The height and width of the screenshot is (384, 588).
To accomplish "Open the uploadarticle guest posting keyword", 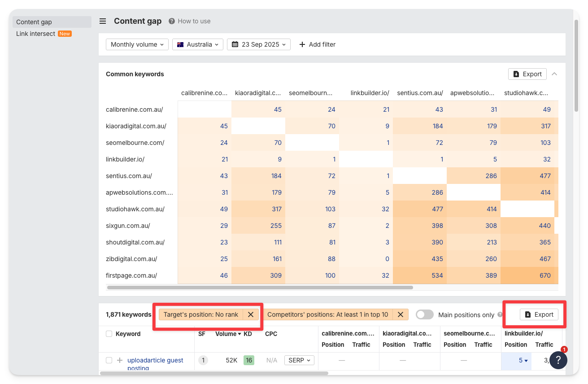I will point(155,360).
